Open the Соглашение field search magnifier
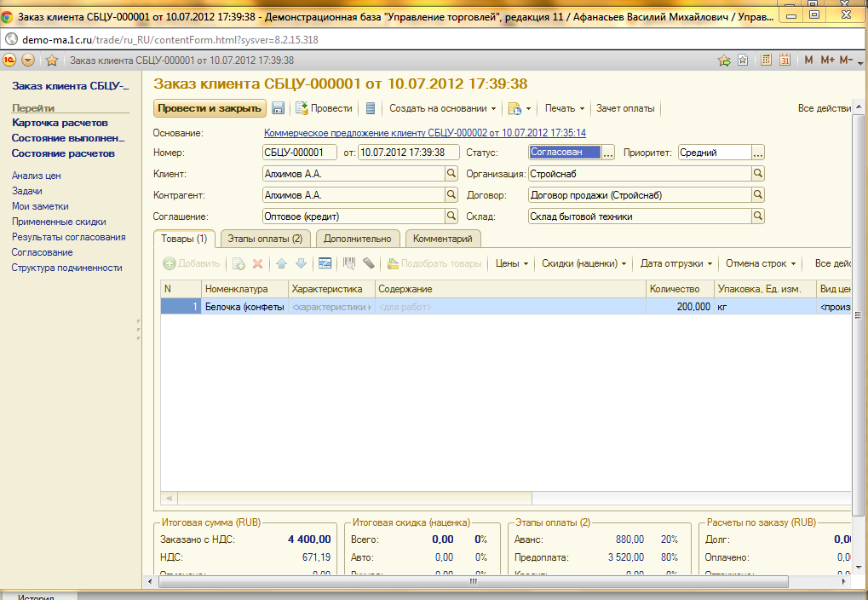This screenshot has height=600, width=868. click(x=451, y=216)
